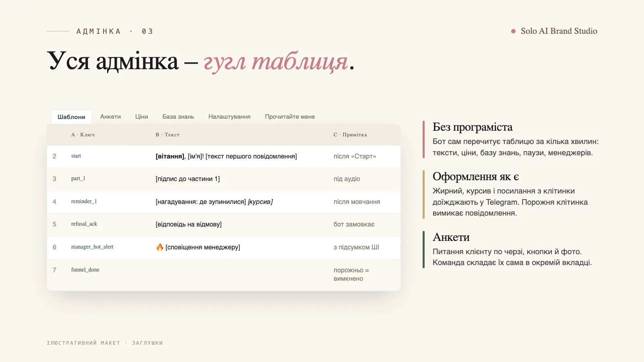Select the Ціни tab
The height and width of the screenshot is (362, 644).
(142, 117)
